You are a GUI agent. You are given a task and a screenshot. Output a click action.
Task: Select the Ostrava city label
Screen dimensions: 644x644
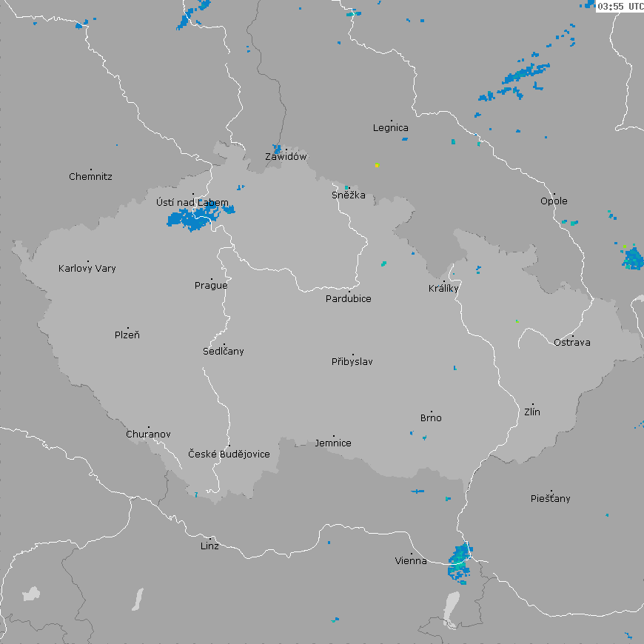[x=572, y=343]
